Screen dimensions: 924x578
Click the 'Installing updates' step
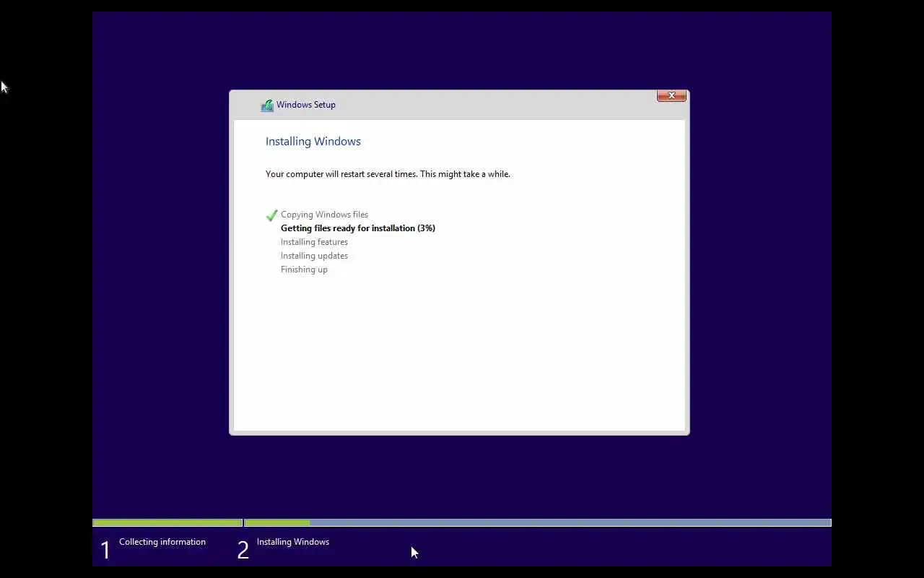pos(314,256)
